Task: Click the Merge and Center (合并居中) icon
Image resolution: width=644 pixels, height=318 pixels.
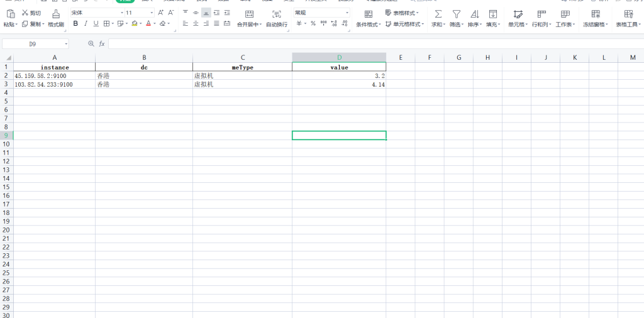Action: click(249, 13)
